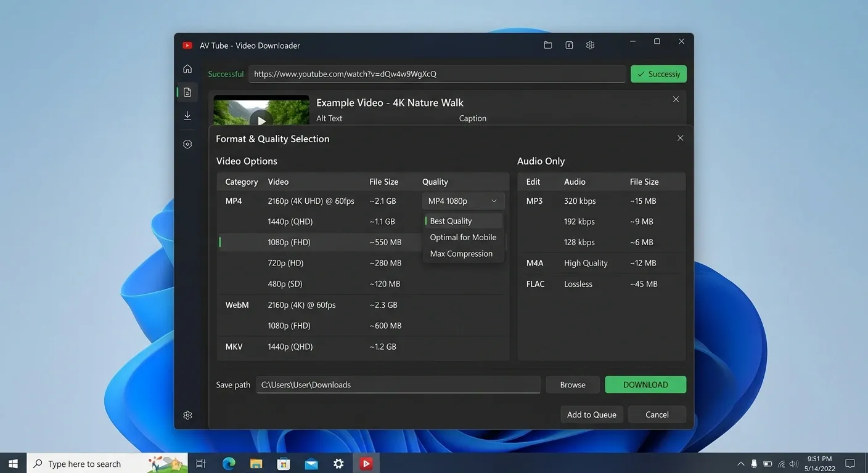The height and width of the screenshot is (473, 868).
Task: Open title bar settings gear
Action: pyautogui.click(x=590, y=45)
